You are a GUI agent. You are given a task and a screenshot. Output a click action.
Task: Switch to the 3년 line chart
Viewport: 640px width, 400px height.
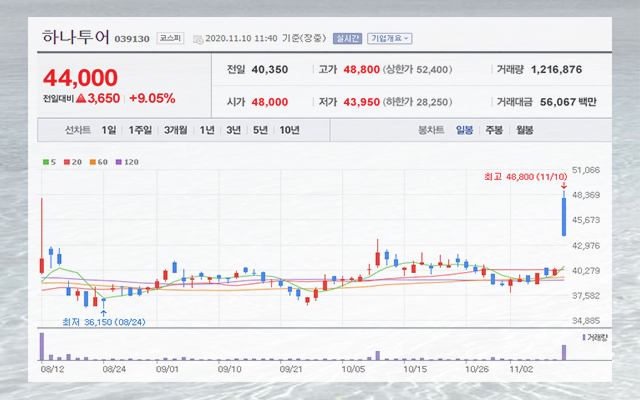pos(233,130)
